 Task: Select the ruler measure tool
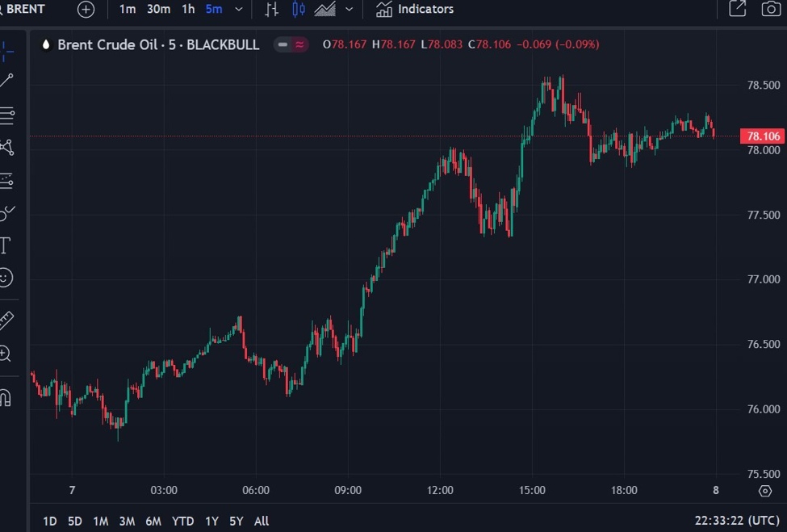(6, 320)
